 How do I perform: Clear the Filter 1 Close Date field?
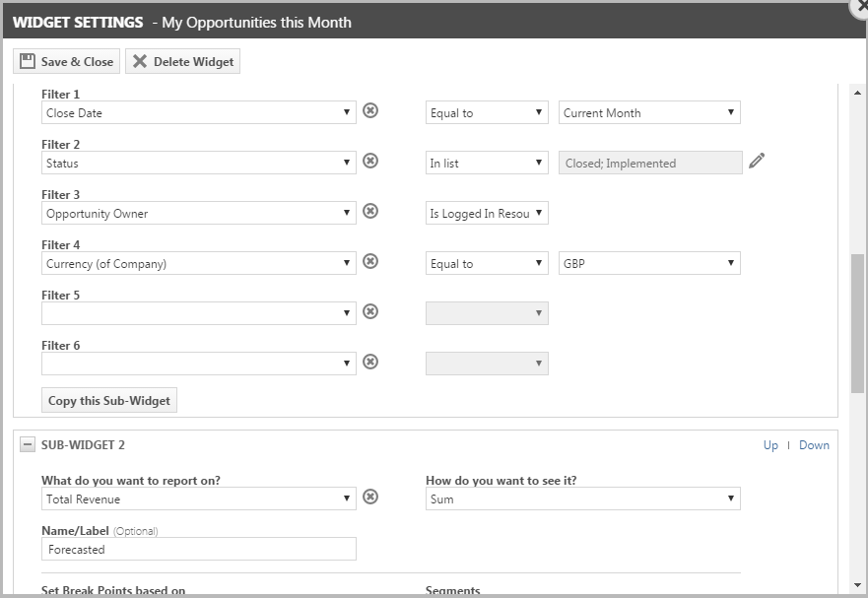click(370, 110)
